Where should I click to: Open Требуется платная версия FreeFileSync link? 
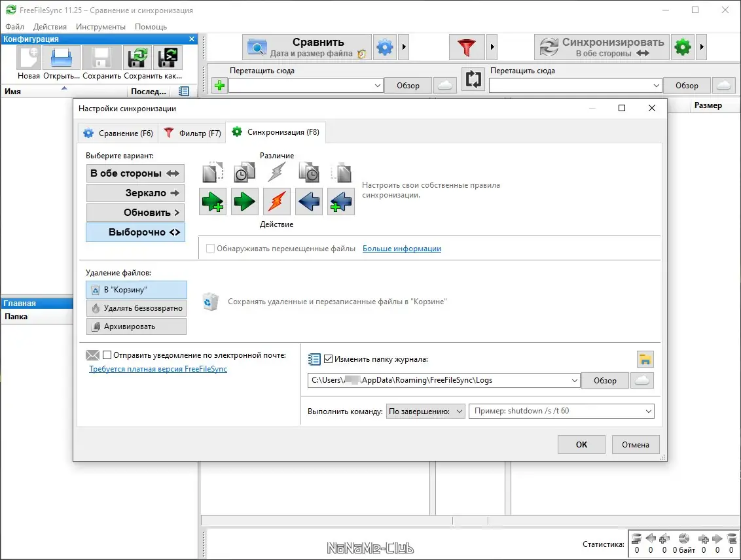[x=158, y=369]
